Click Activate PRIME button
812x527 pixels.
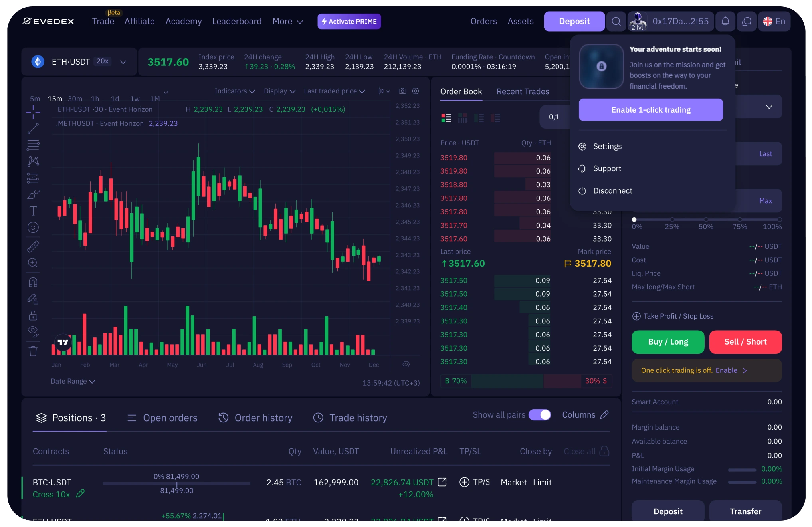pos(349,21)
